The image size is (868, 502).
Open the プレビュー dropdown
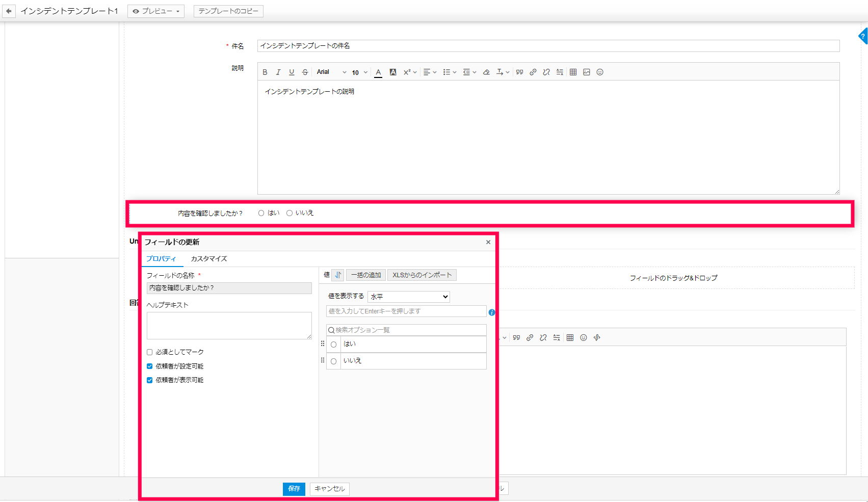[x=156, y=11]
